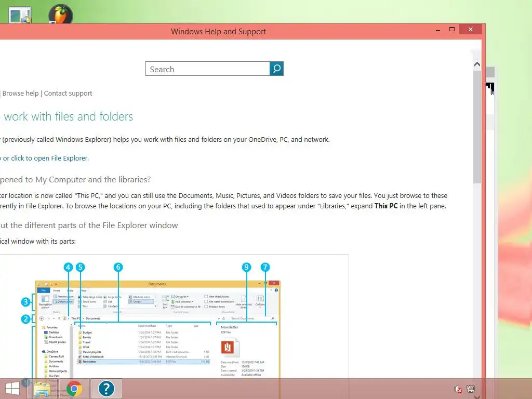
Task: Open the Browse help link
Action: click(20, 94)
